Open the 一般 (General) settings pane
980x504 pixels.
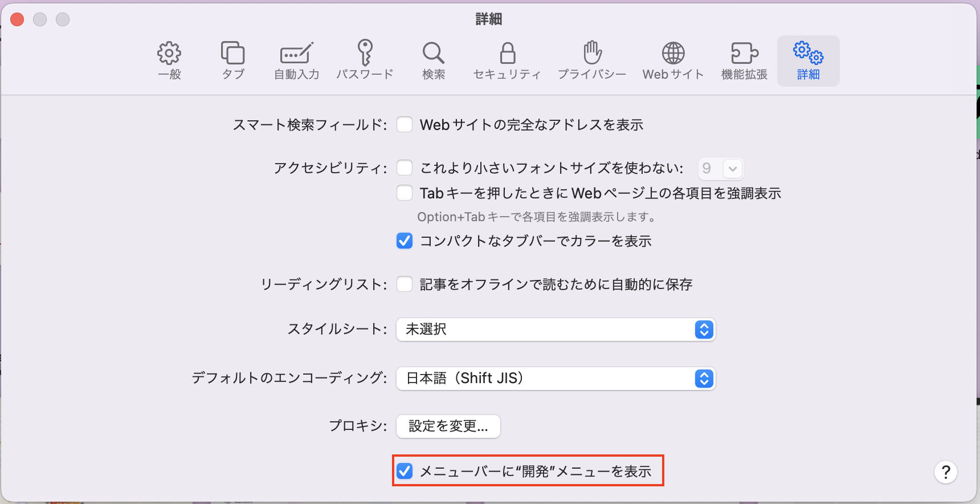(169, 60)
